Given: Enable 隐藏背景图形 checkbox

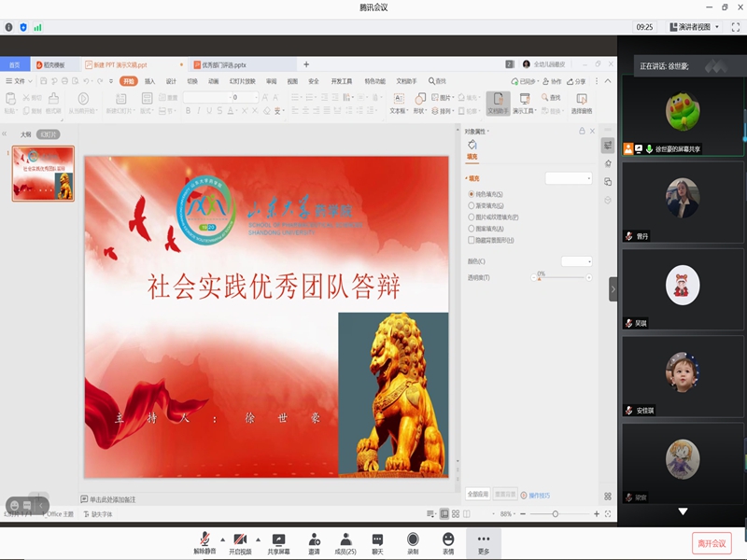Looking at the screenshot, I should [x=471, y=240].
